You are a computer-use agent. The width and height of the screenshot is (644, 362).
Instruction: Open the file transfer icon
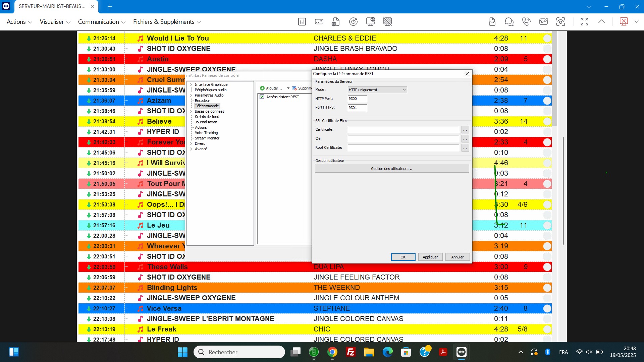[335, 22]
